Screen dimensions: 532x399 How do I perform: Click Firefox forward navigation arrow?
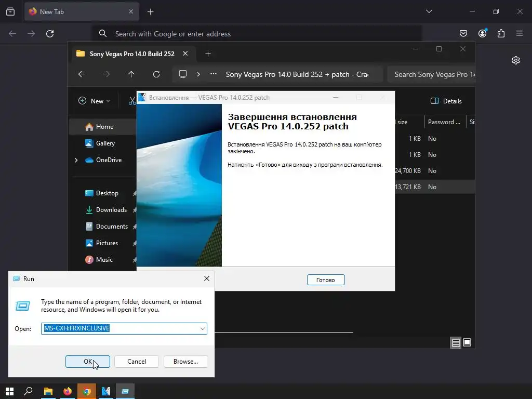31,34
